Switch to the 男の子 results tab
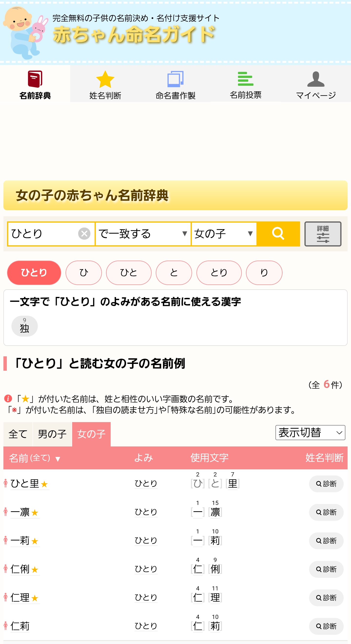Image resolution: width=351 pixels, height=644 pixels. [x=52, y=434]
